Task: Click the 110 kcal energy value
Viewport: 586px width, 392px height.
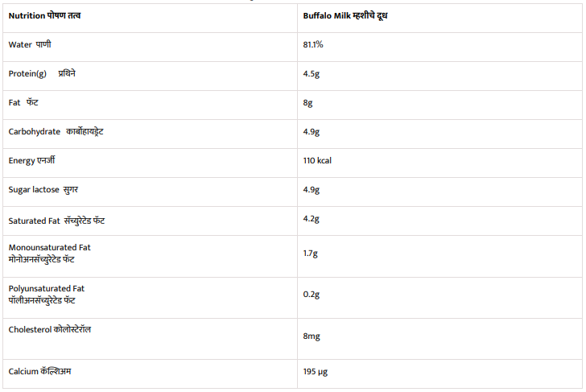Action: [x=317, y=161]
